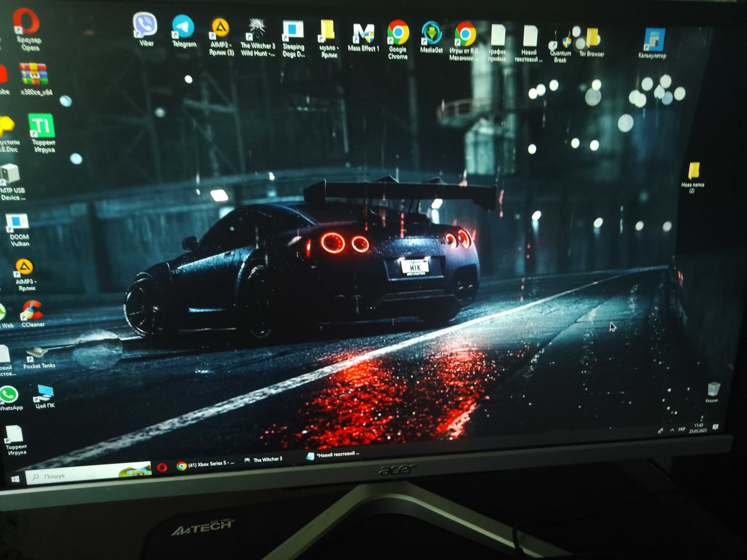Screen dimensions: 747x560
Task: Launch Viber from the desktop
Action: (x=146, y=29)
